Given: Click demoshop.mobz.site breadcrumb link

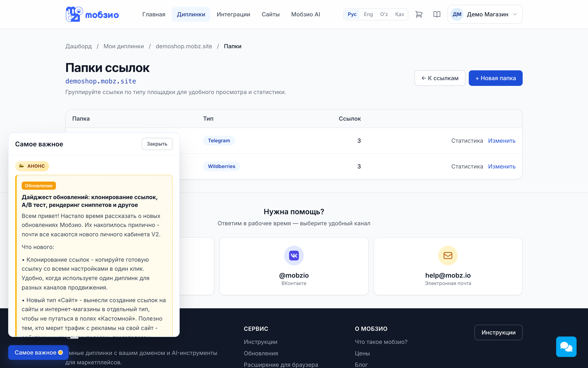Looking at the screenshot, I should pyautogui.click(x=184, y=46).
